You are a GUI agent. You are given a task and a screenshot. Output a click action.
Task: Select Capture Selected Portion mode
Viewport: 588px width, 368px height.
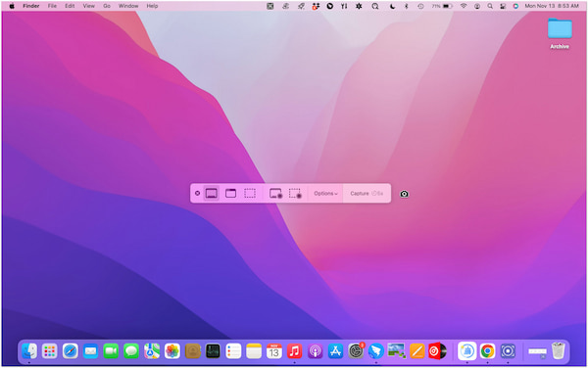click(250, 193)
